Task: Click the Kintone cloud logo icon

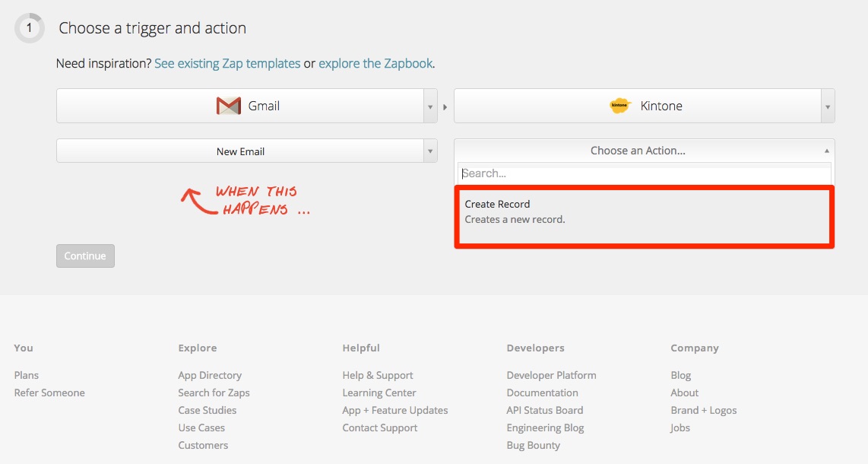Action: (x=619, y=105)
